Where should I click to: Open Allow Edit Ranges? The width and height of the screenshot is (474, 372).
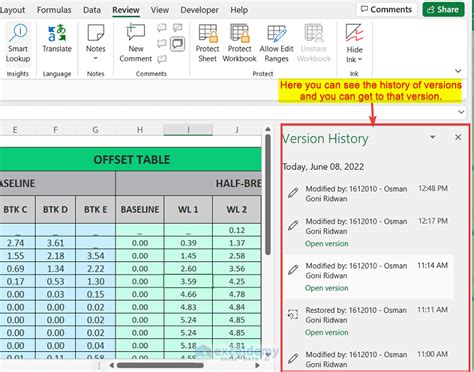276,43
